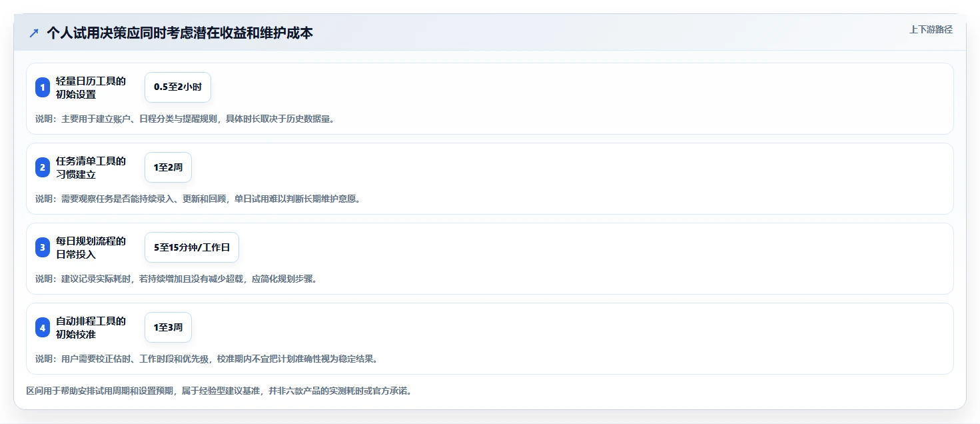Click the note about 建议记录实际耗时
This screenshot has width=980, height=424.
coord(177,279)
